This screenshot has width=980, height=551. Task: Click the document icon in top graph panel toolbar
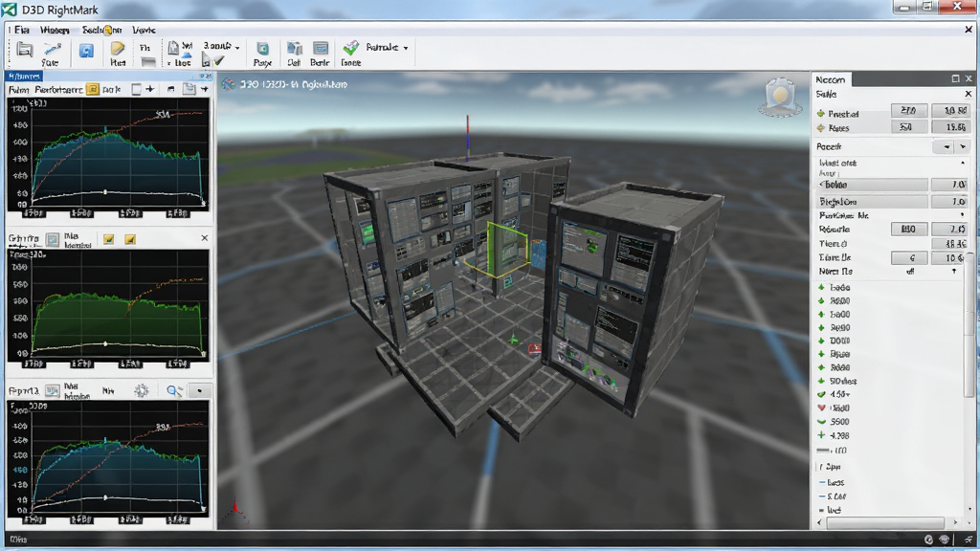pyautogui.click(x=189, y=89)
